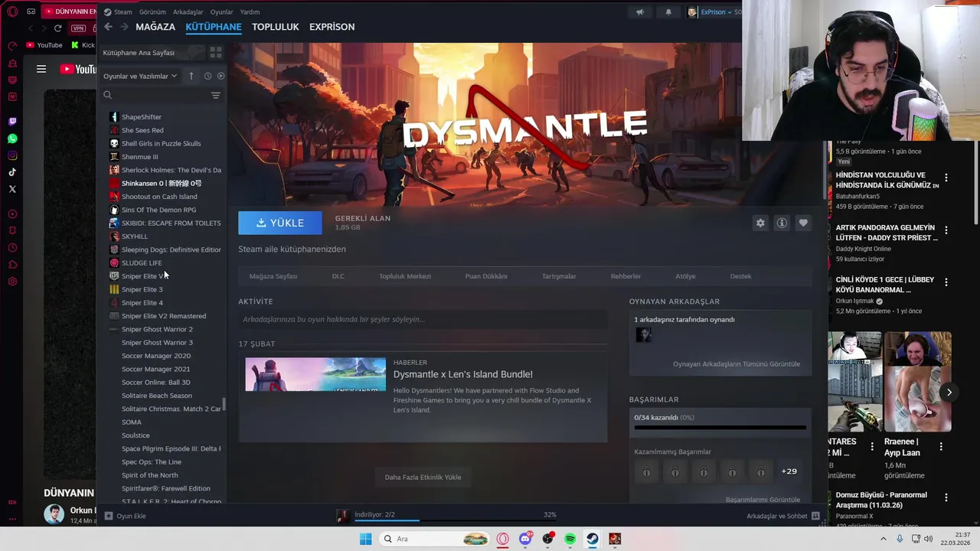Open options for Hindistan Yolculuğu video

pyautogui.click(x=946, y=178)
